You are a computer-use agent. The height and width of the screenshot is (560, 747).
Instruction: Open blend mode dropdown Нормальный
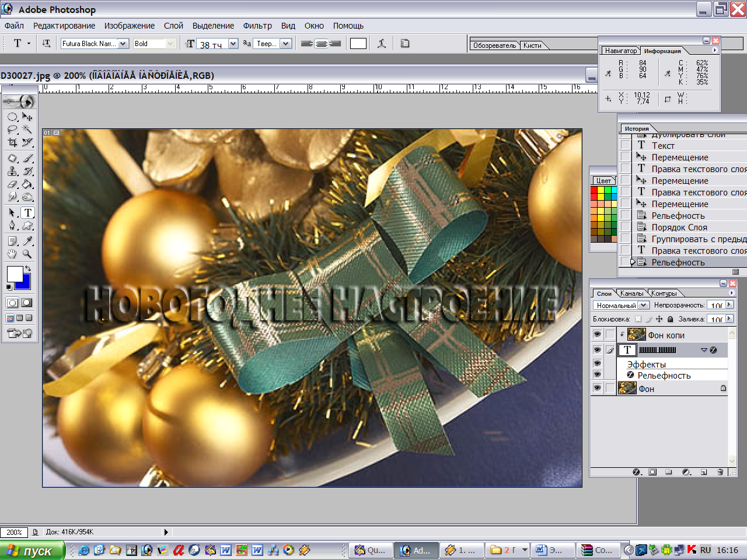[643, 305]
